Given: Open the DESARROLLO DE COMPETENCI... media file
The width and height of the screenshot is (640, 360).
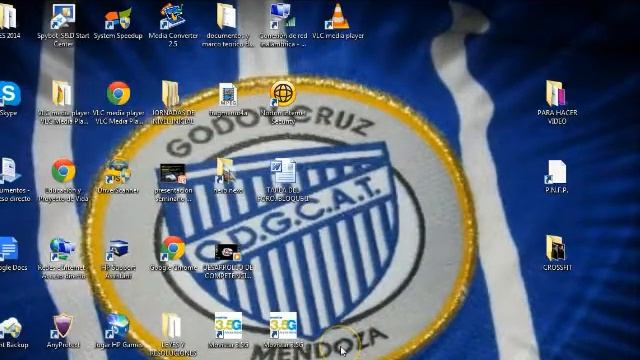Looking at the screenshot, I should 228,252.
